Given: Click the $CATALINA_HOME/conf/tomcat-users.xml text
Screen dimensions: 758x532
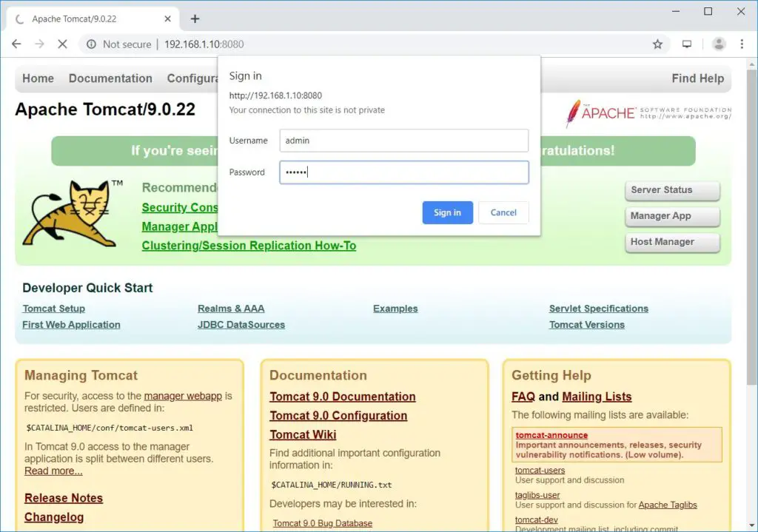Looking at the screenshot, I should point(110,428).
